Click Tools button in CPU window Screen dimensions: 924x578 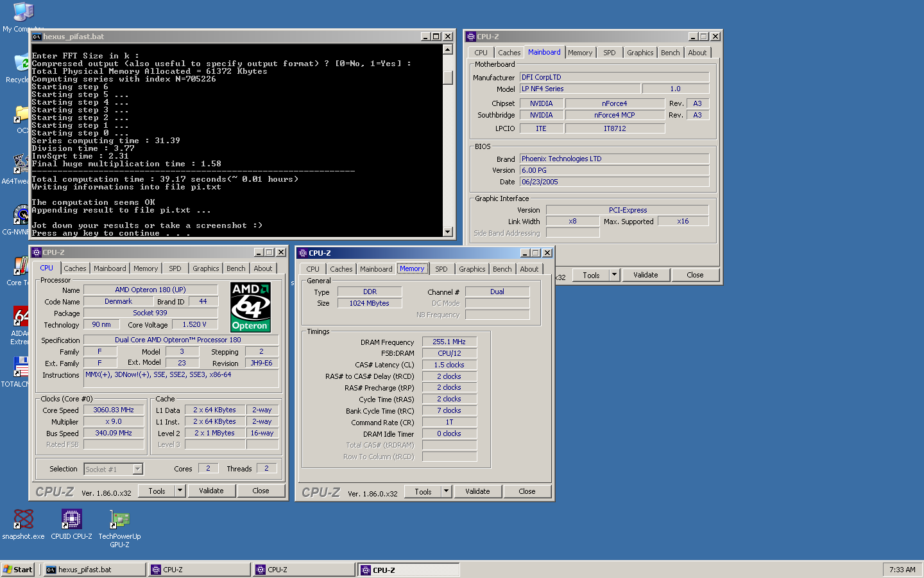coord(157,491)
